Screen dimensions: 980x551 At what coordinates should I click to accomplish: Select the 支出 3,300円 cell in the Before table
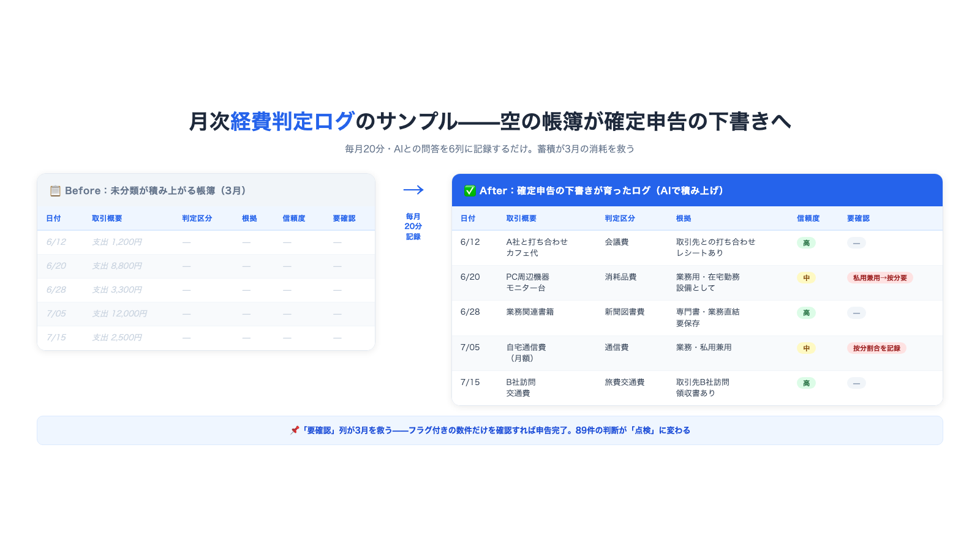click(x=117, y=290)
